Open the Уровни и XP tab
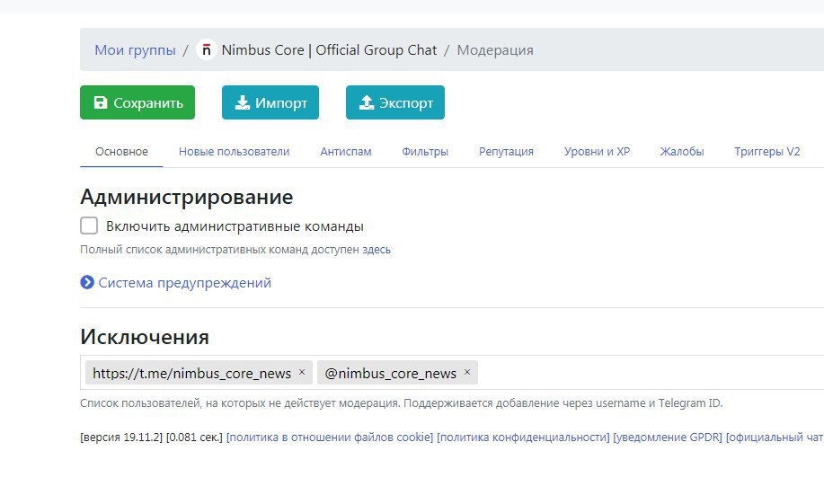This screenshot has height=504, width=824. (x=597, y=152)
